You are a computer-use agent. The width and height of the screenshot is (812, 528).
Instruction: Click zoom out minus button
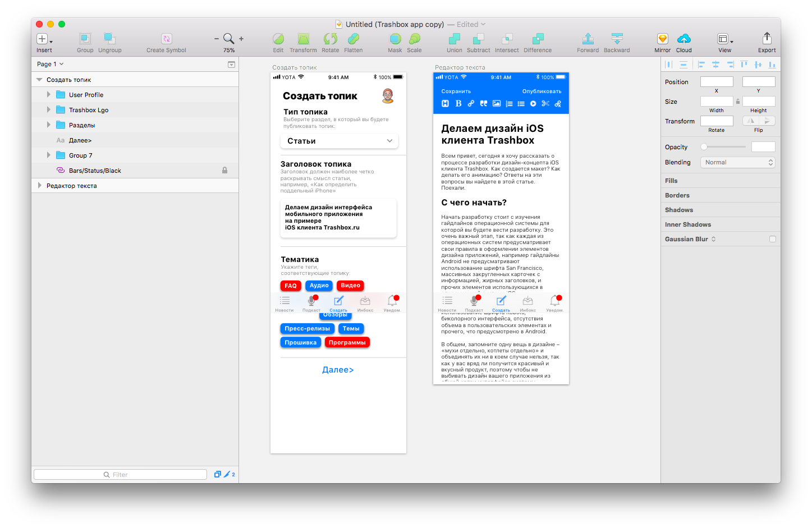click(x=217, y=39)
